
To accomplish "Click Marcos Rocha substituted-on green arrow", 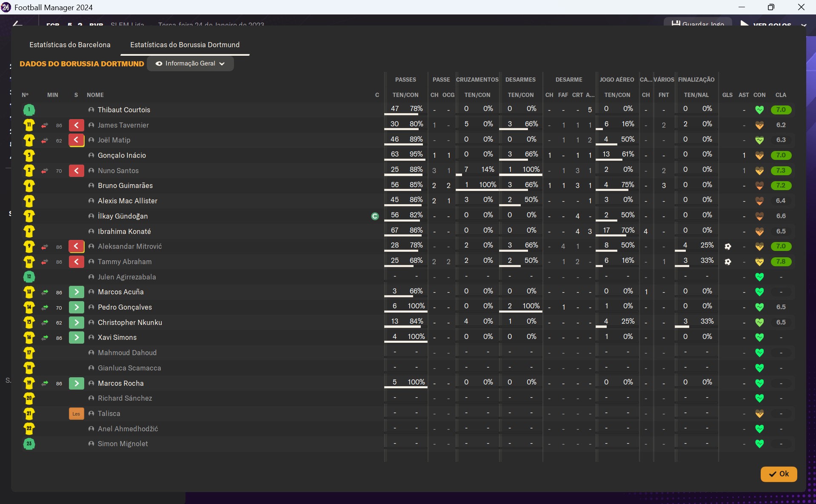I will (x=76, y=383).
